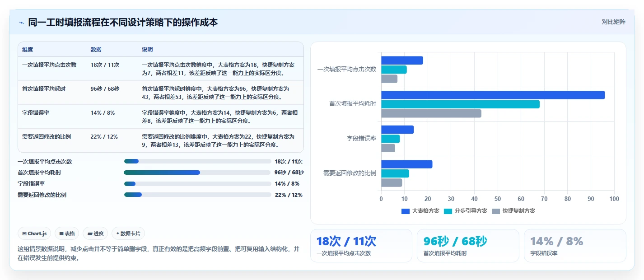This screenshot has height=280, width=644.
Task: Click the cyan 首次填报平均耗时 bar in chart
Action: pyautogui.click(x=460, y=104)
